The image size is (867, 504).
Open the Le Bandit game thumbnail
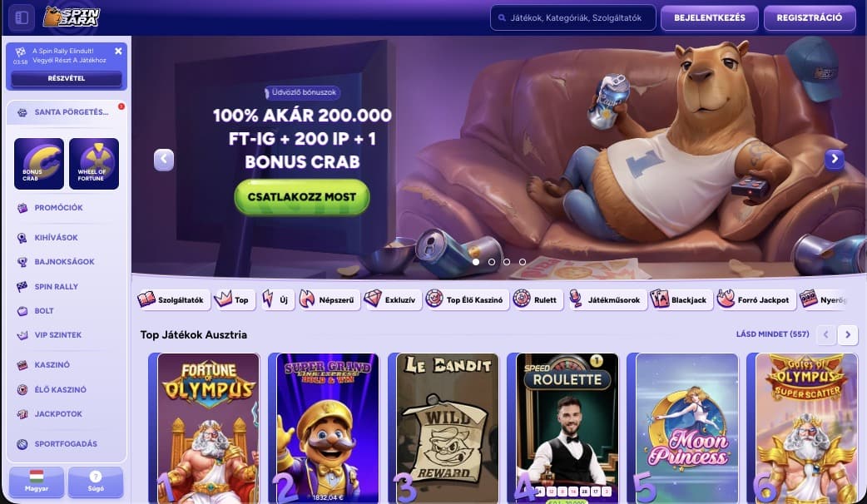pos(448,428)
